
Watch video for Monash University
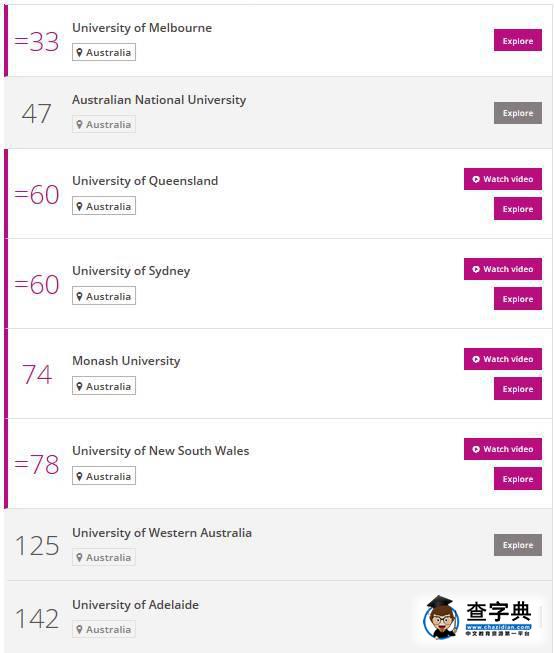click(x=503, y=359)
